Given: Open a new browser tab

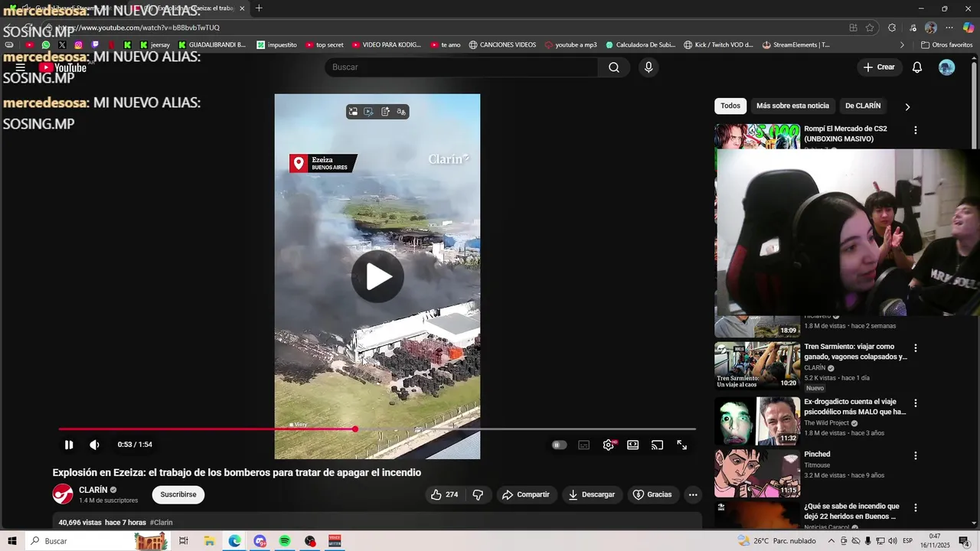Looking at the screenshot, I should [259, 8].
